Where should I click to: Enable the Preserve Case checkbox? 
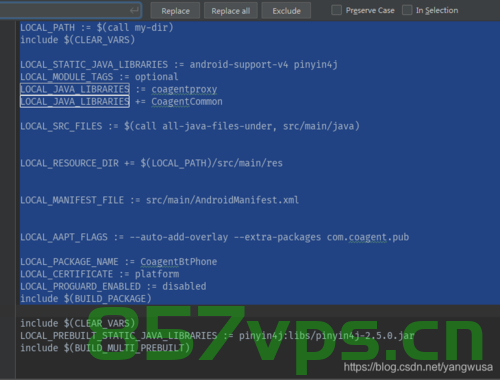[x=336, y=10]
